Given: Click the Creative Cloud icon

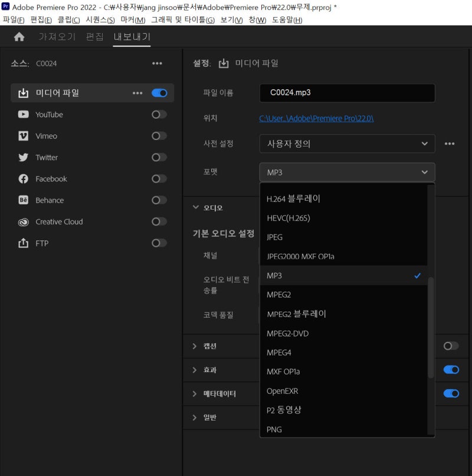Looking at the screenshot, I should pyautogui.click(x=24, y=222).
